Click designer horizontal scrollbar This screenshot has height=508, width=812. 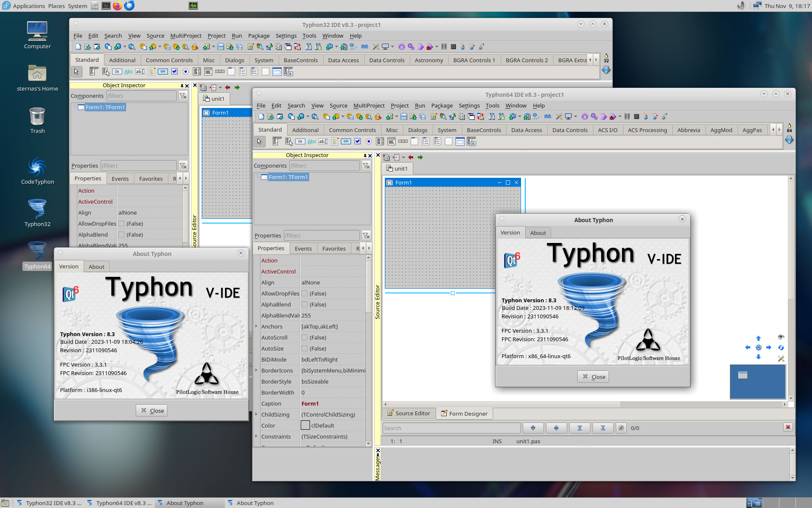click(x=586, y=404)
